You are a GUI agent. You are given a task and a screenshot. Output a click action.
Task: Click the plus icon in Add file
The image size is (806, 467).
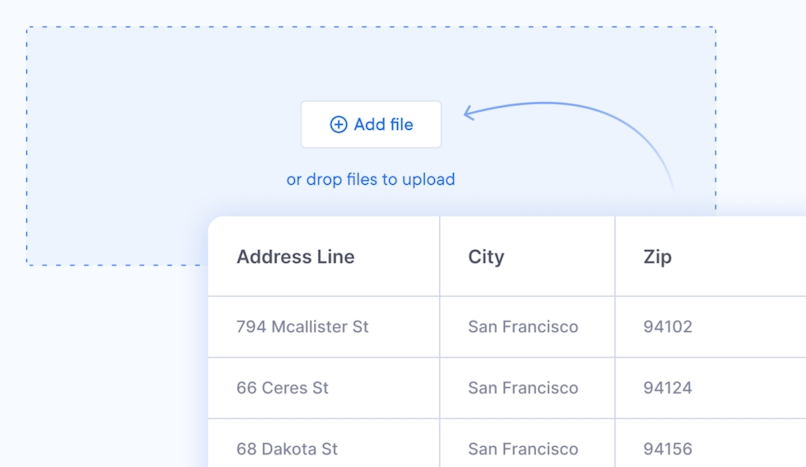339,125
